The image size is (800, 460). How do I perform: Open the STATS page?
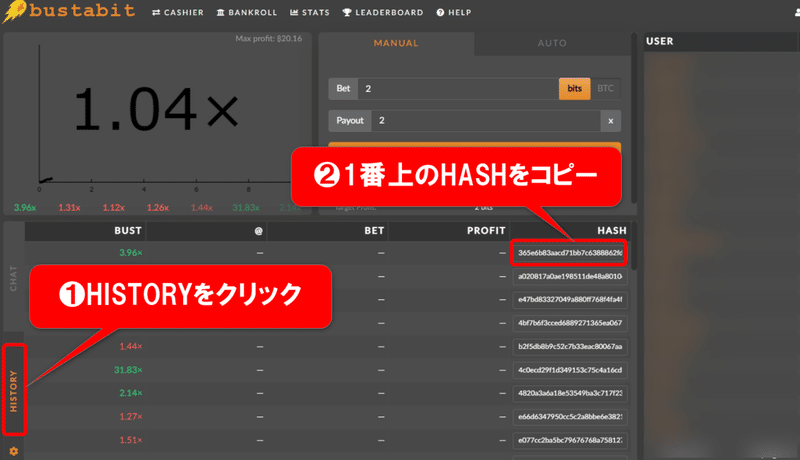click(310, 12)
